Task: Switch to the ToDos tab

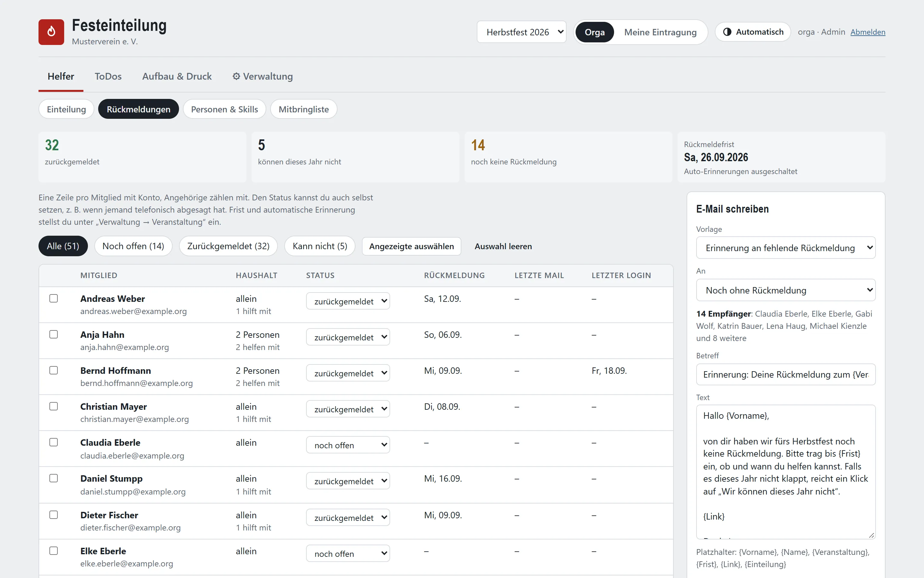Action: 108,76
